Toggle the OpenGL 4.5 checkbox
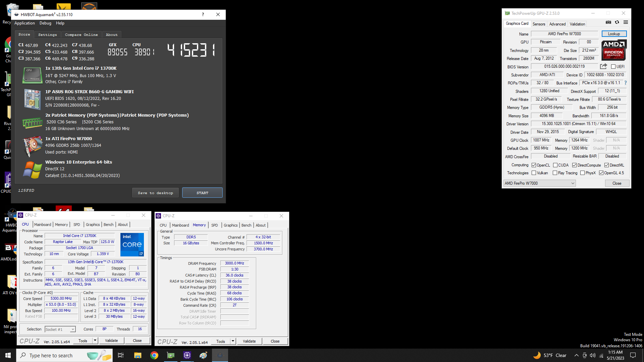 coord(601,173)
